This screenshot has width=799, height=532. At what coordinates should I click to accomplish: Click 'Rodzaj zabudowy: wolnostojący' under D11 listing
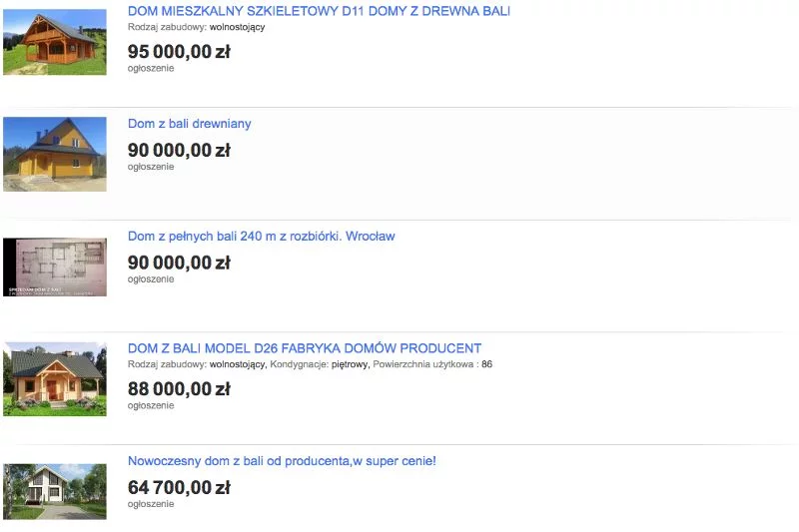[x=196, y=27]
